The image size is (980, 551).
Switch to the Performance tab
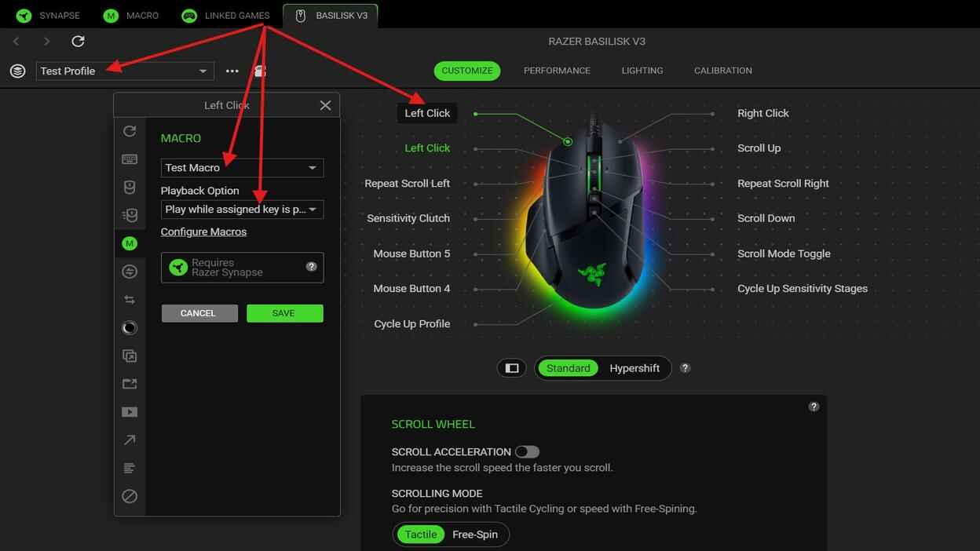point(557,71)
